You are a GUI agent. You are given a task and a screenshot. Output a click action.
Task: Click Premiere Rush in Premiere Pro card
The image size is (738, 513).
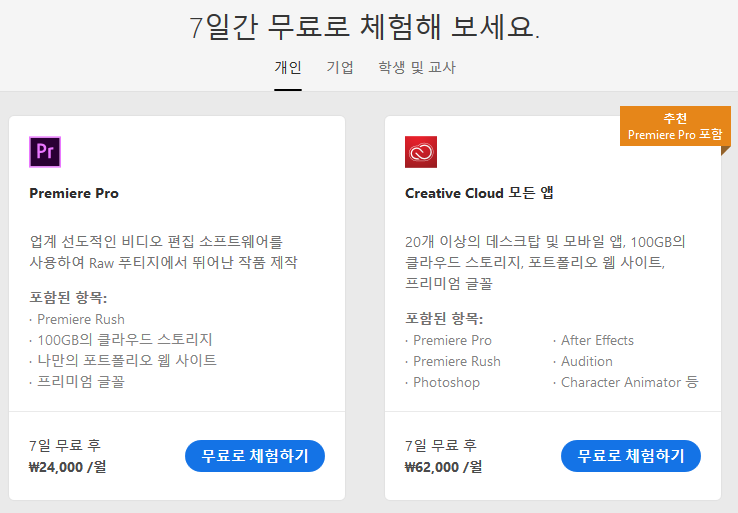(x=80, y=319)
